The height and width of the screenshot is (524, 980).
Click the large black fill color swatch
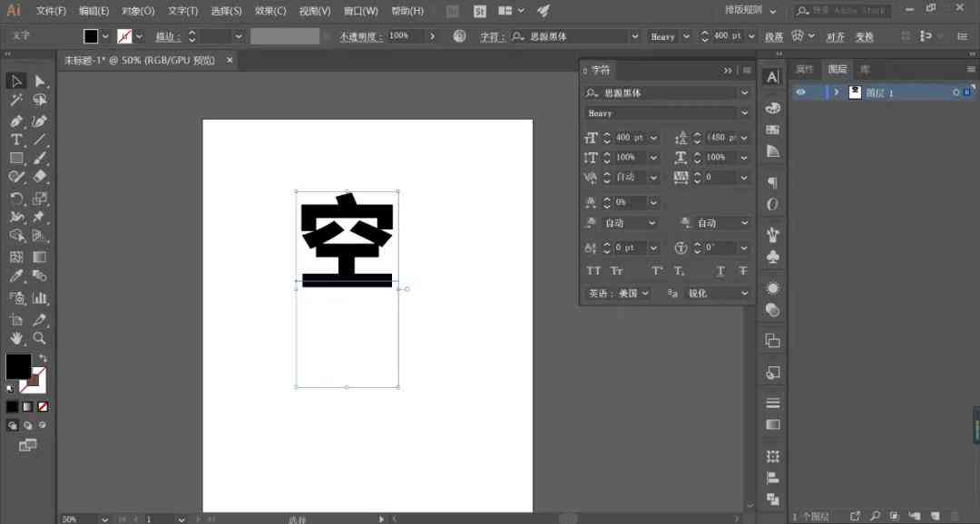pos(18,366)
